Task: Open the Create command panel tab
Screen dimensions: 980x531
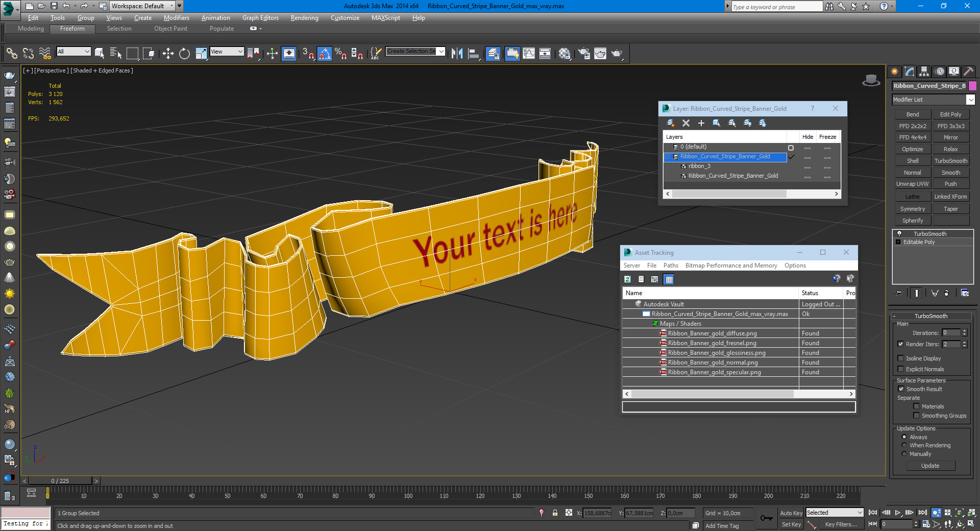Action: (895, 71)
